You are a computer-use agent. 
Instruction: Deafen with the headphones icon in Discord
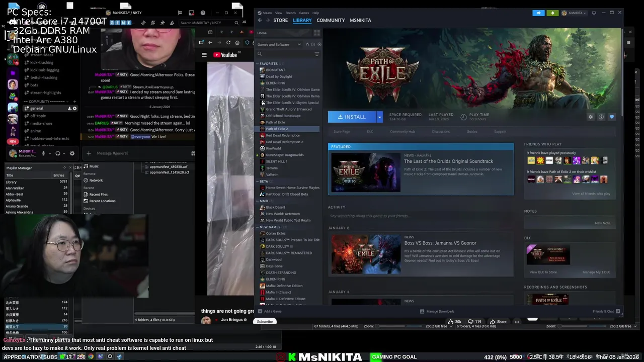tap(58, 153)
